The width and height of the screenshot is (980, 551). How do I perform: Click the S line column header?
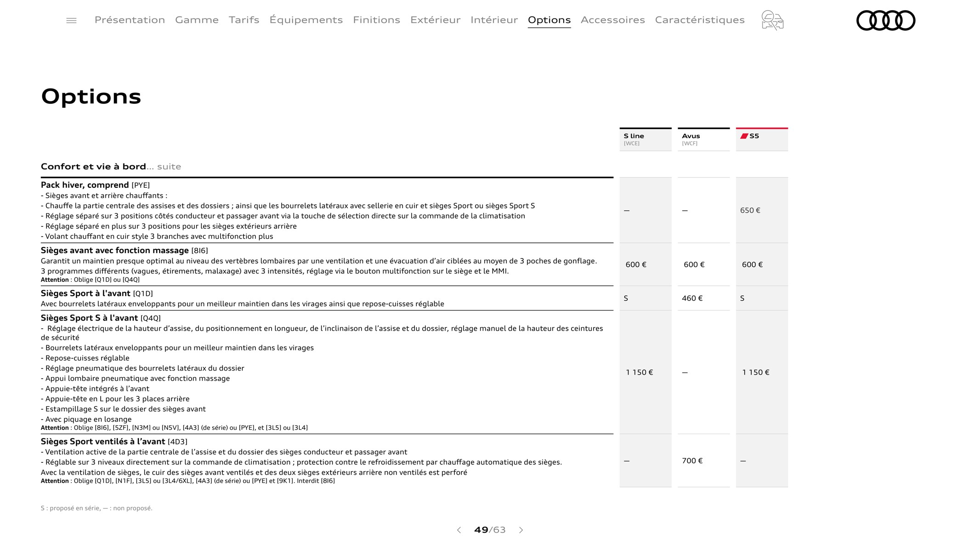[646, 139]
